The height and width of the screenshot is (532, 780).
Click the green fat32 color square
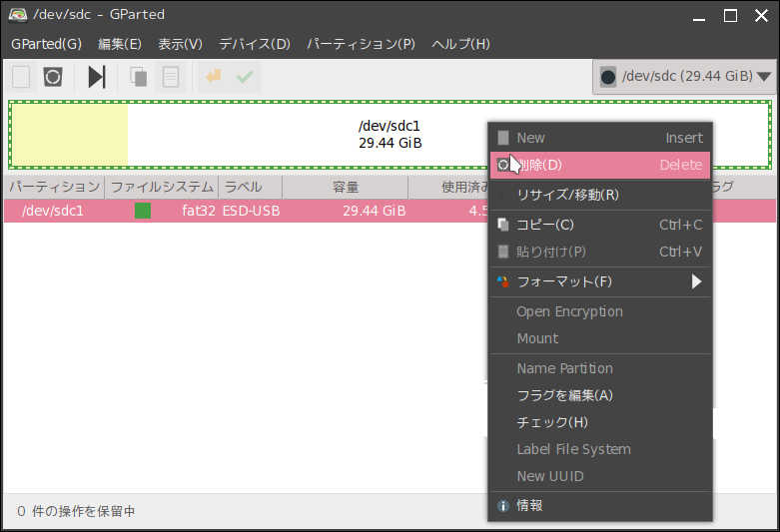coord(143,211)
